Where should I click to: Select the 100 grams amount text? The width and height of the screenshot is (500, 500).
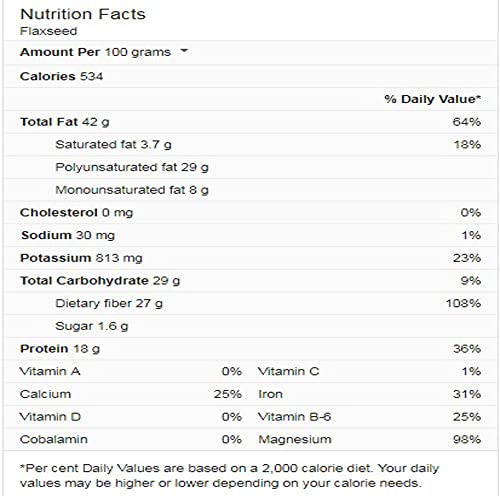138,52
